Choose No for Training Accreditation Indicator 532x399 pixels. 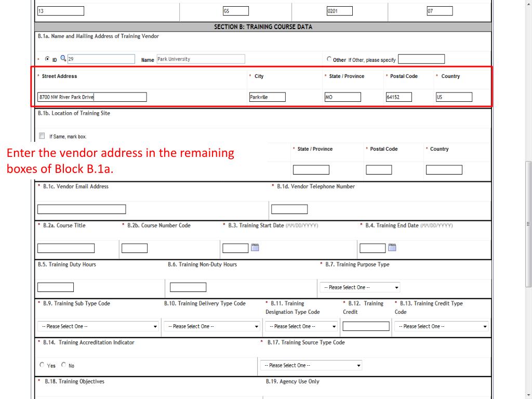click(x=64, y=365)
